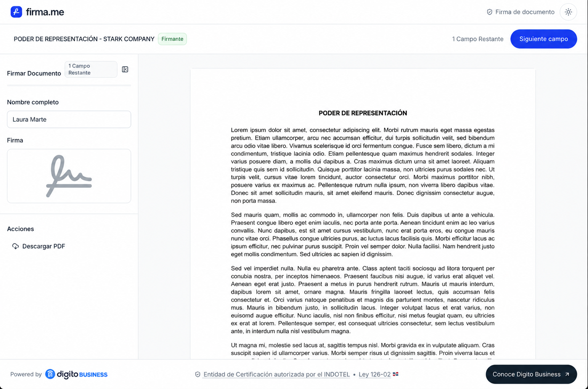This screenshot has height=389, width=588.
Task: Click the Descargar PDF action
Action: pyautogui.click(x=39, y=246)
